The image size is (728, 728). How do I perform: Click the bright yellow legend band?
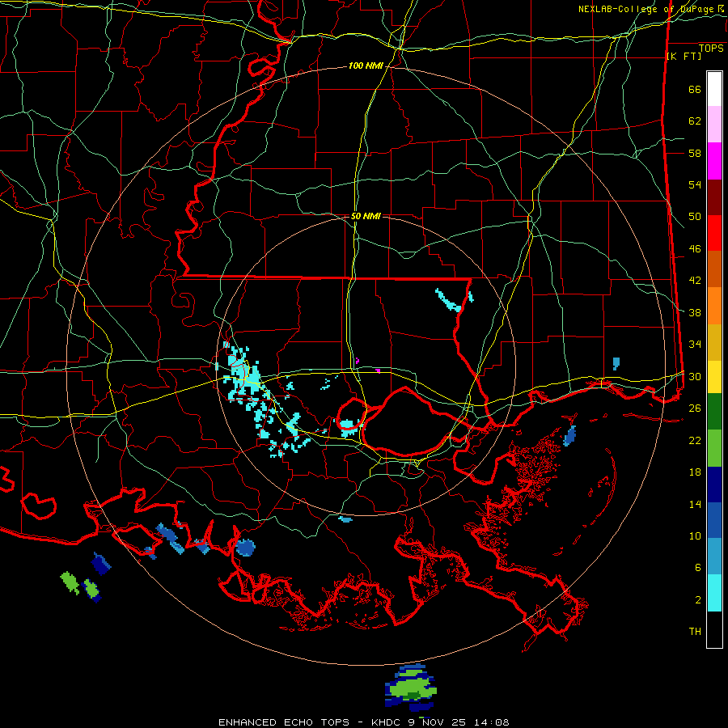coord(714,377)
